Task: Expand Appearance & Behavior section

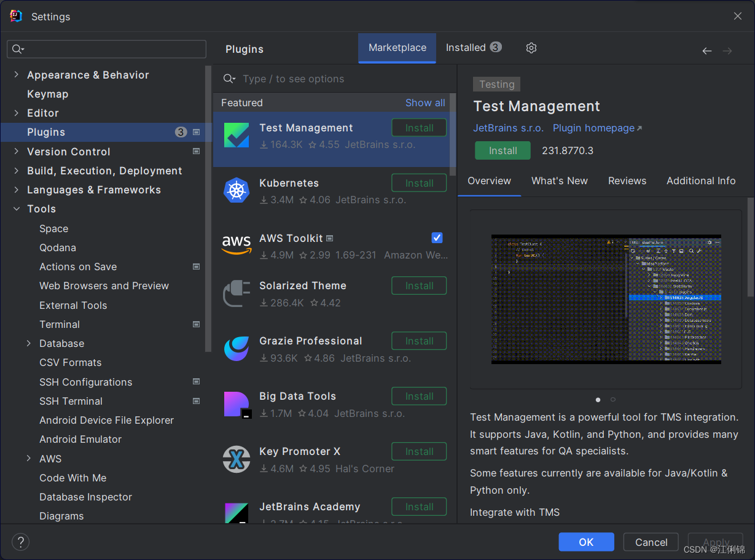Action: click(x=16, y=74)
